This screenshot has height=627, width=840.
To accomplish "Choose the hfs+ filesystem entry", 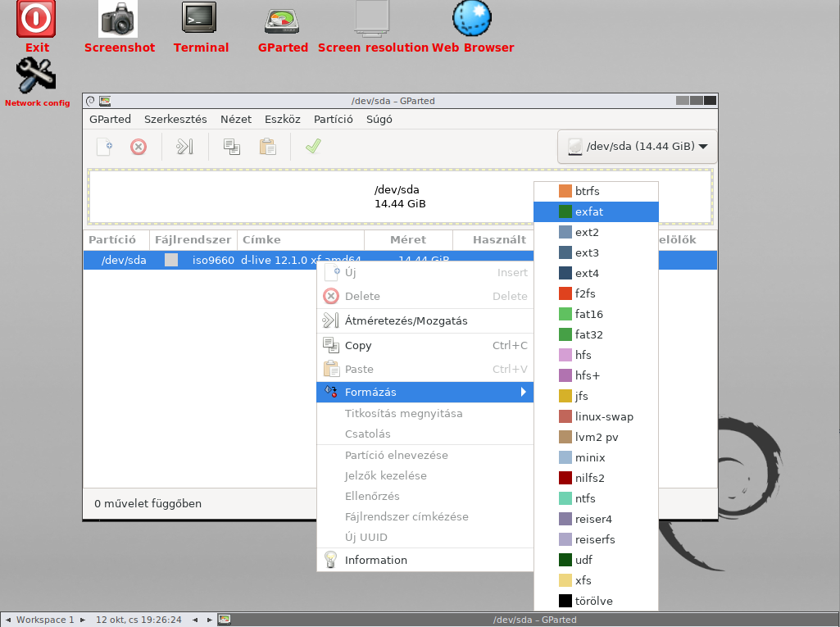I will click(596, 375).
